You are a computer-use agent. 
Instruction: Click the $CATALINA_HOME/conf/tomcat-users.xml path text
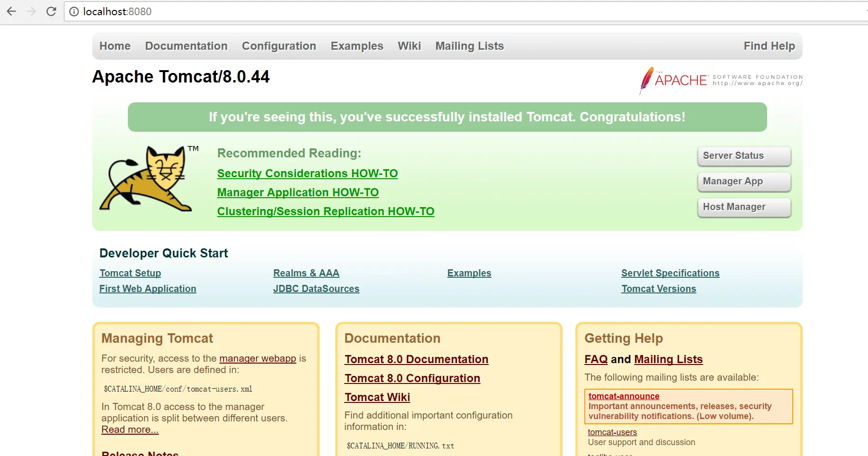(178, 389)
